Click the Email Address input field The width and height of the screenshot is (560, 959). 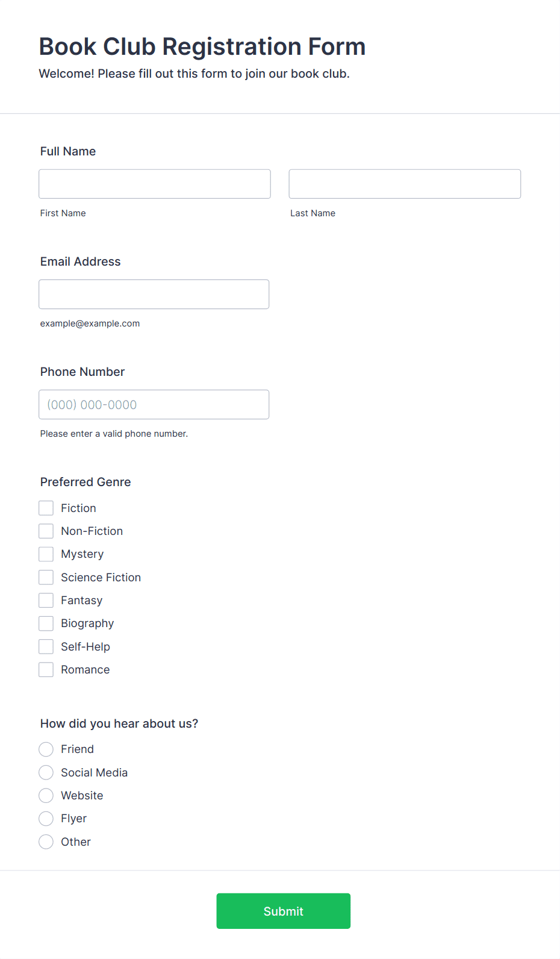tap(154, 294)
